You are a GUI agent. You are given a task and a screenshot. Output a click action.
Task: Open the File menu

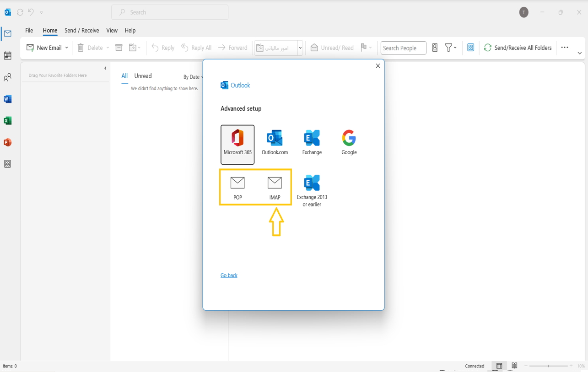29,31
